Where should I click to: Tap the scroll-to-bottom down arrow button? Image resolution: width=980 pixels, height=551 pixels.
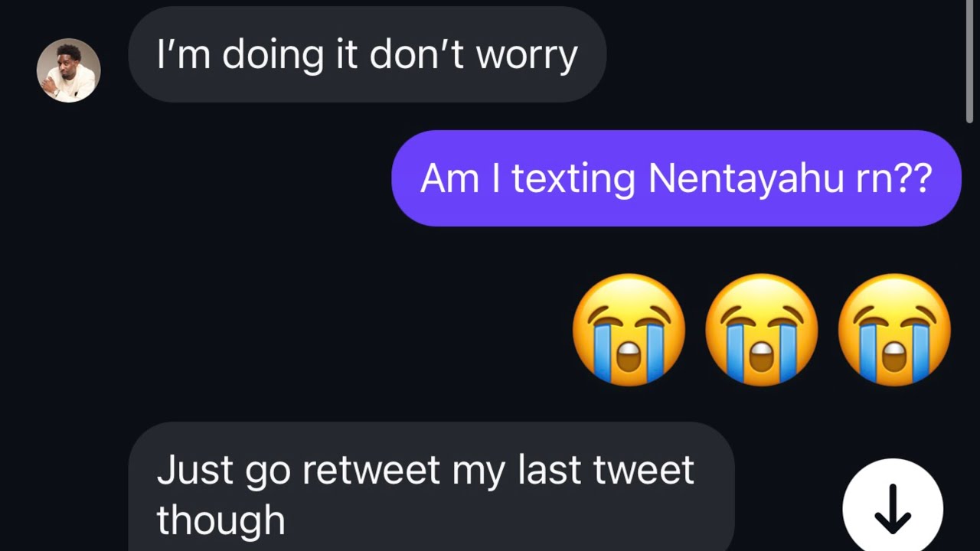coord(892,508)
